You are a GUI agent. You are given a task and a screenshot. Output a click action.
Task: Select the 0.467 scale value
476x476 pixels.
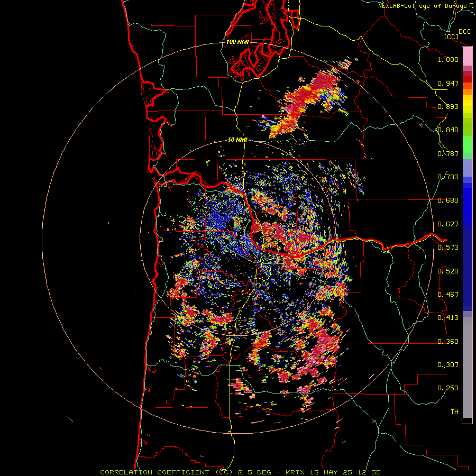point(448,295)
